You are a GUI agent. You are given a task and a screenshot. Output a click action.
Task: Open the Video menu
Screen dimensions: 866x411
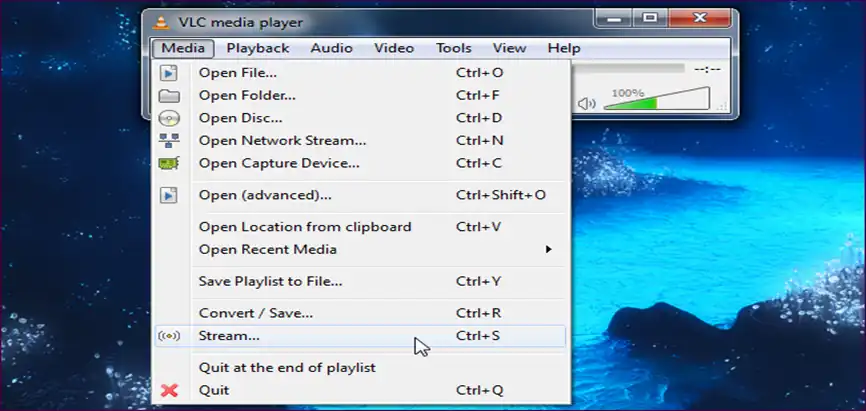(x=394, y=49)
